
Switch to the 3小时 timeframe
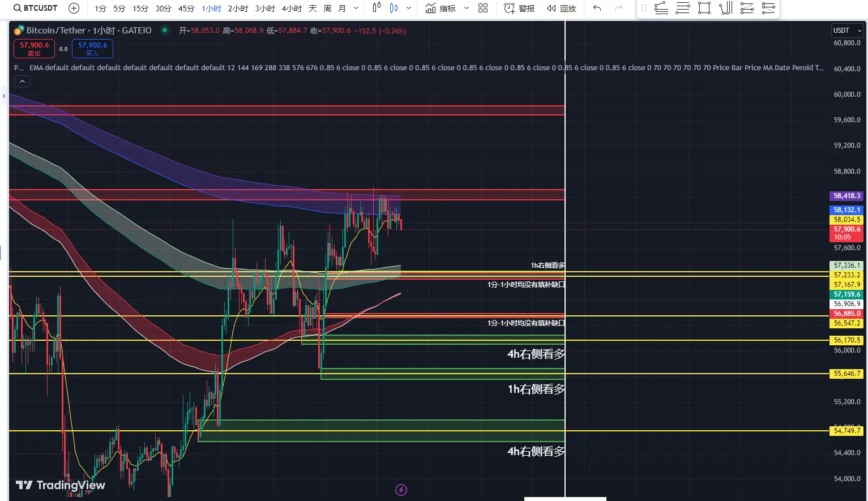[x=265, y=8]
